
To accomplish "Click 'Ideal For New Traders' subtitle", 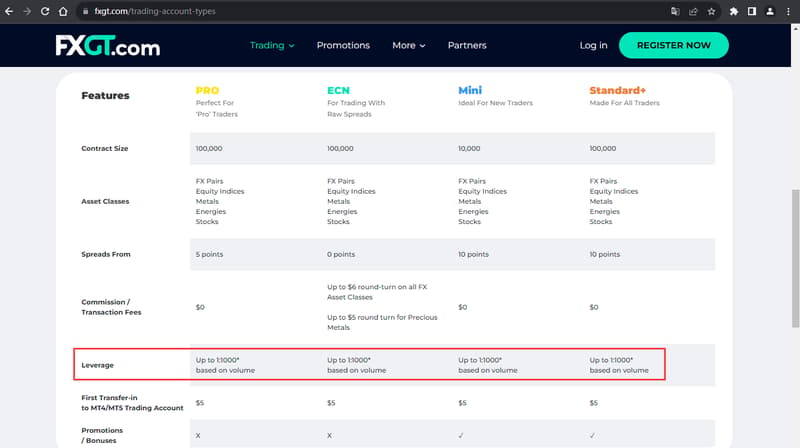I will (495, 103).
